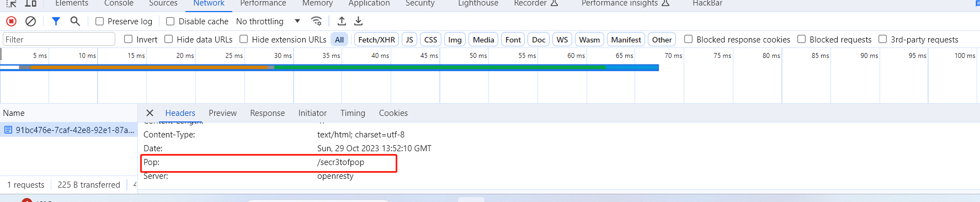Enable Preserve log checkbox
The height and width of the screenshot is (202, 980).
point(99,21)
